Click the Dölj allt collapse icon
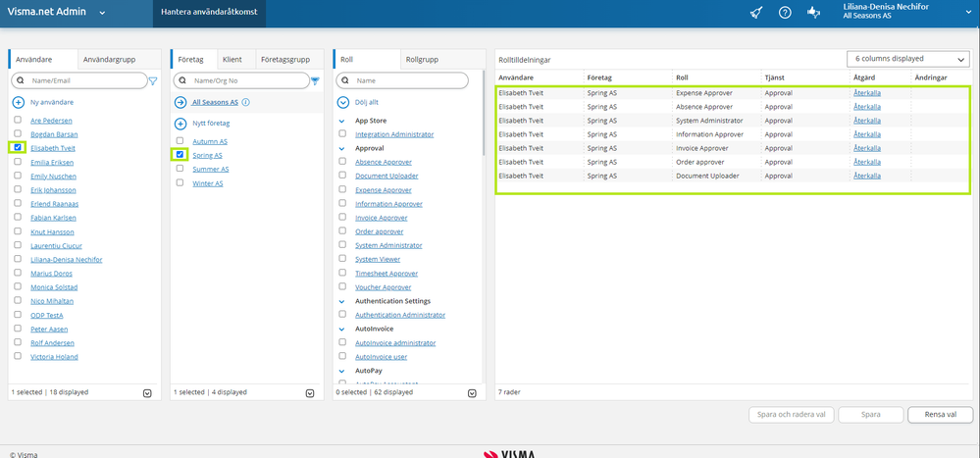 [x=342, y=102]
